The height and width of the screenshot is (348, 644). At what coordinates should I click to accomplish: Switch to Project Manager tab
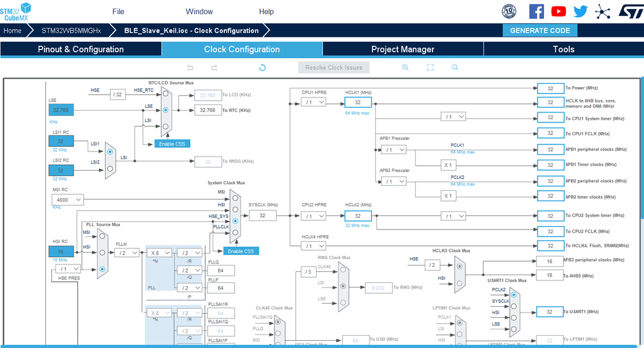click(403, 49)
